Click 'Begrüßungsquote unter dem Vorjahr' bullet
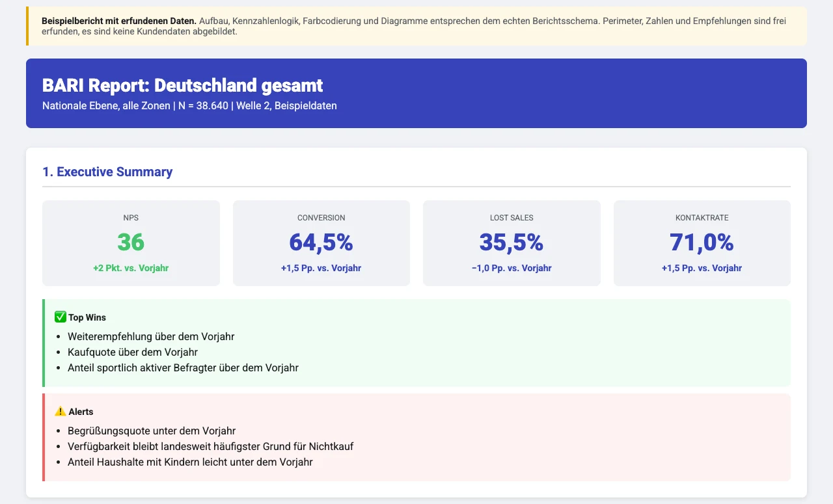The height and width of the screenshot is (504, 833). pos(152,431)
